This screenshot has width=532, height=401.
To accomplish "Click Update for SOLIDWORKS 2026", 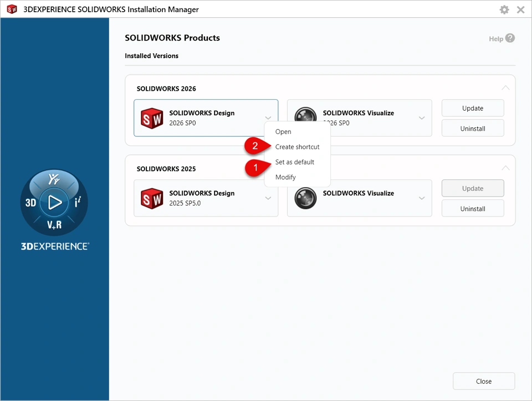I will [x=473, y=108].
